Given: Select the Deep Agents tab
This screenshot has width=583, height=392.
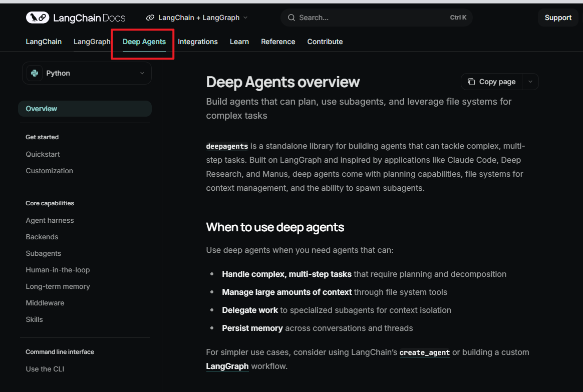Looking at the screenshot, I should click(x=144, y=42).
